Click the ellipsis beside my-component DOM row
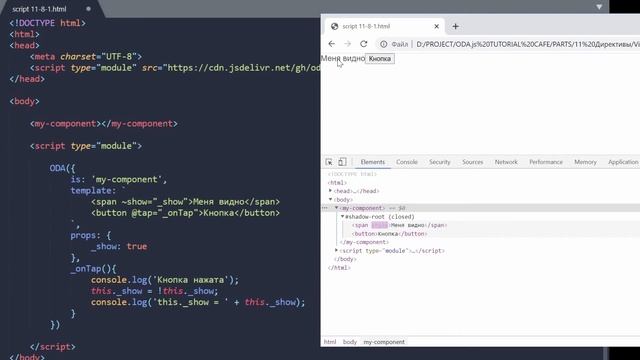 (x=325, y=208)
